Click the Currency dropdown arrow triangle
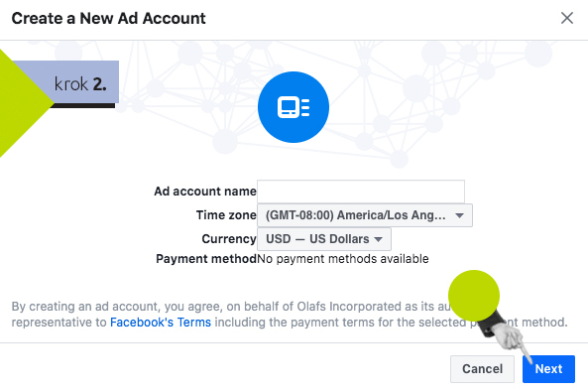This screenshot has height=392, width=588. tap(379, 239)
